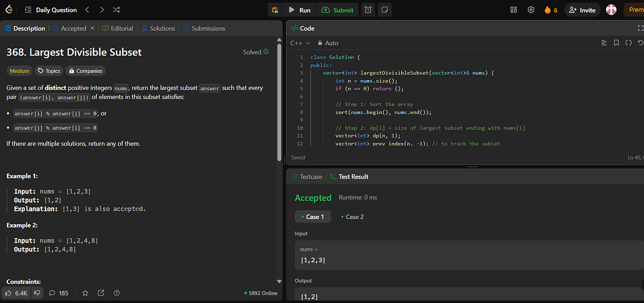Open settings gear icon in top bar
The image size is (644, 303).
pos(531,10)
